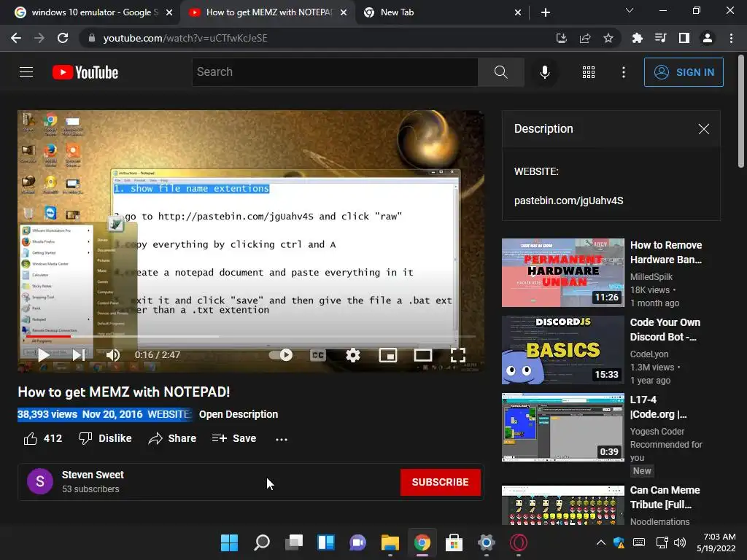
Task: Go back to the previous page
Action: coord(16,38)
